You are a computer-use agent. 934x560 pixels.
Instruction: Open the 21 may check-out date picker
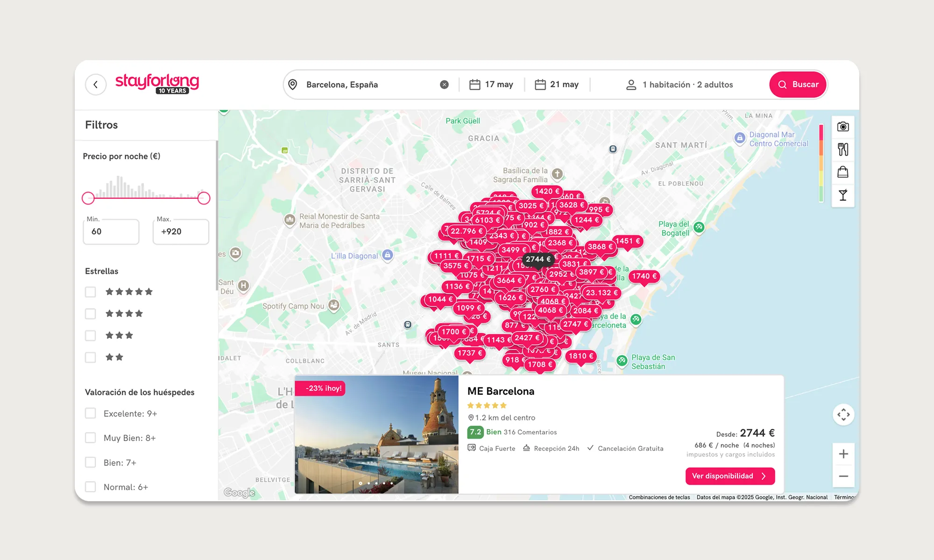coord(557,84)
